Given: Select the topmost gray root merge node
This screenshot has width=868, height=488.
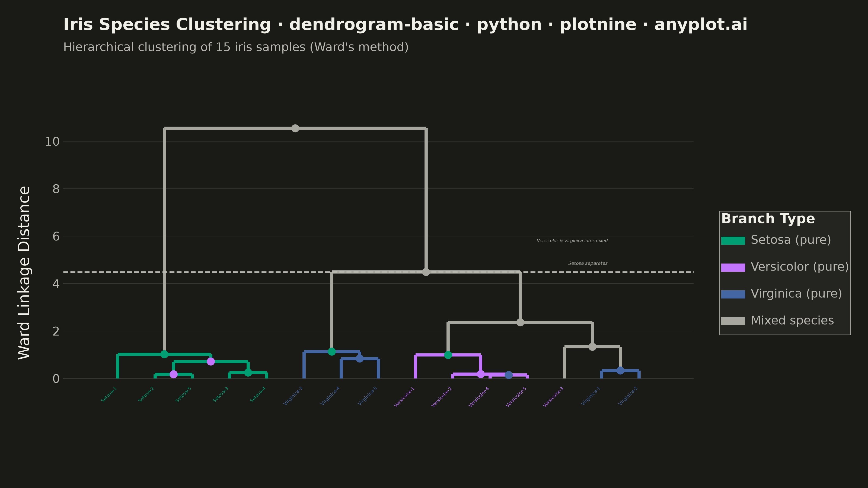Looking at the screenshot, I should click(295, 128).
